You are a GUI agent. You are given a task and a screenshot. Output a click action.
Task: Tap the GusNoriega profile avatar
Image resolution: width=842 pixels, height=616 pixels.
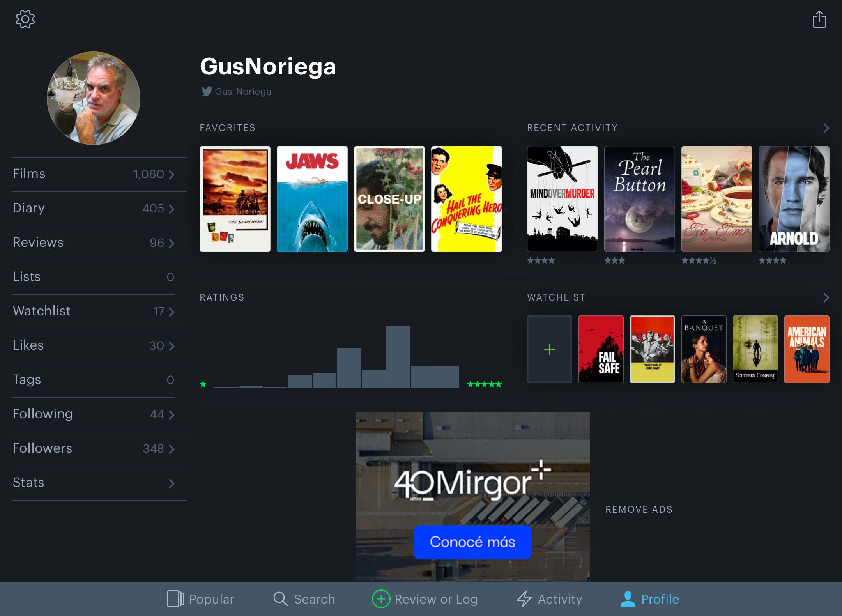pos(94,98)
